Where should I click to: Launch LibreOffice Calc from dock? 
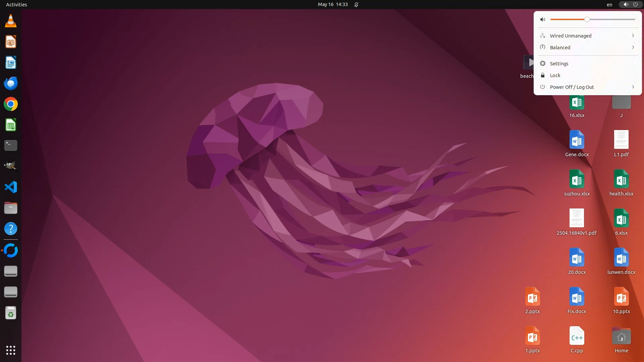[11, 125]
